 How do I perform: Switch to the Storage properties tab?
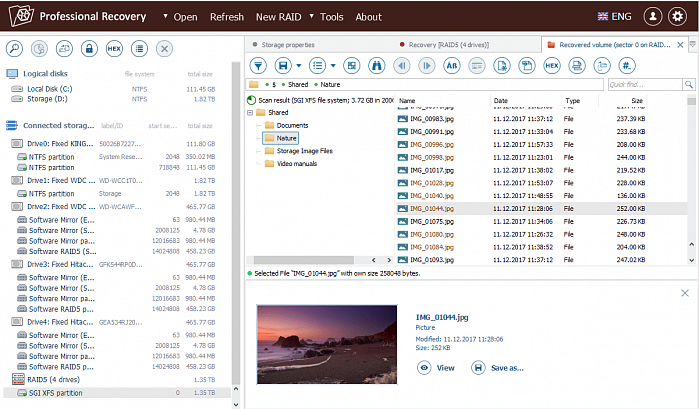point(288,45)
